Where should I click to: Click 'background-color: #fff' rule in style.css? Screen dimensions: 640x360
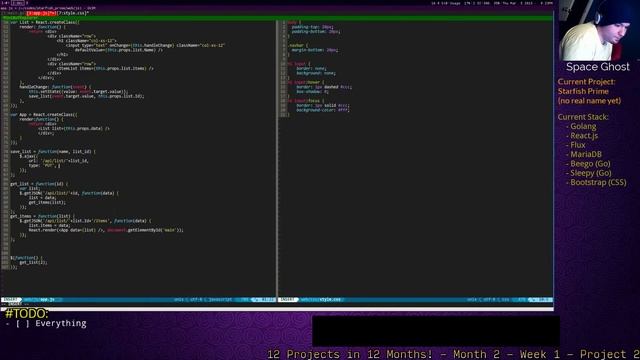pyautogui.click(x=322, y=110)
